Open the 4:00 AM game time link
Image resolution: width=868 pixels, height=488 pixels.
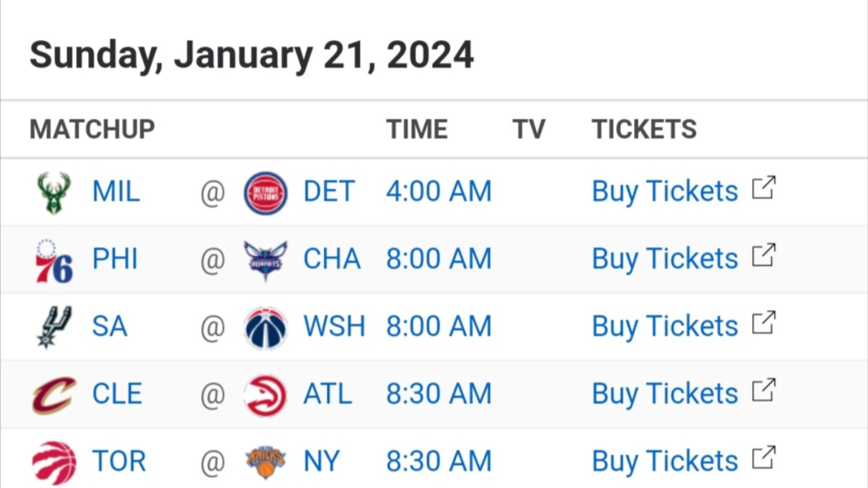point(439,192)
